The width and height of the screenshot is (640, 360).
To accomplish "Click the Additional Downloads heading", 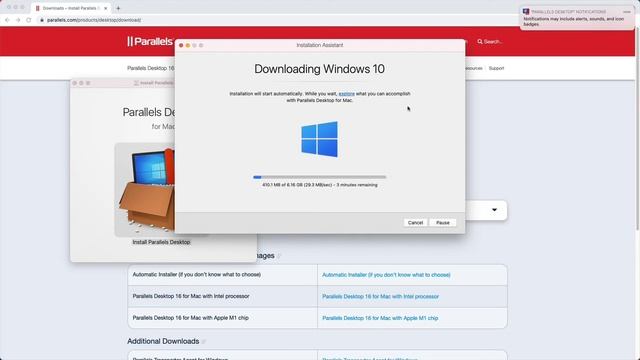I will coord(163,341).
